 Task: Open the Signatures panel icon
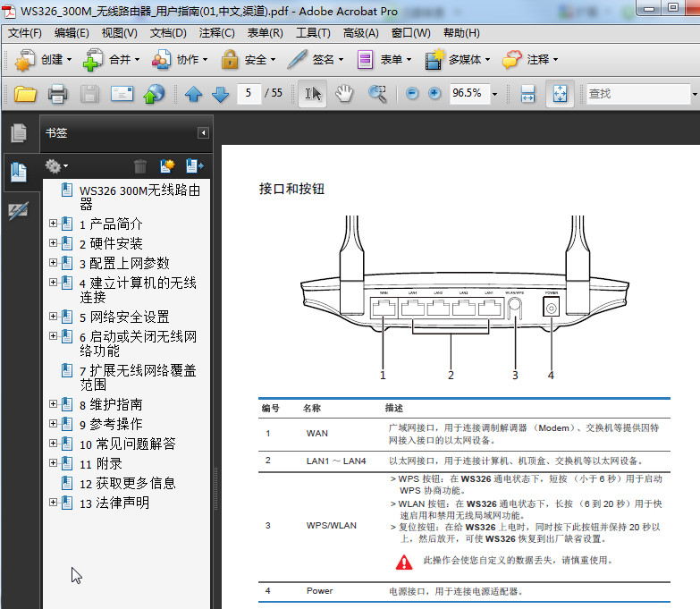click(19, 211)
